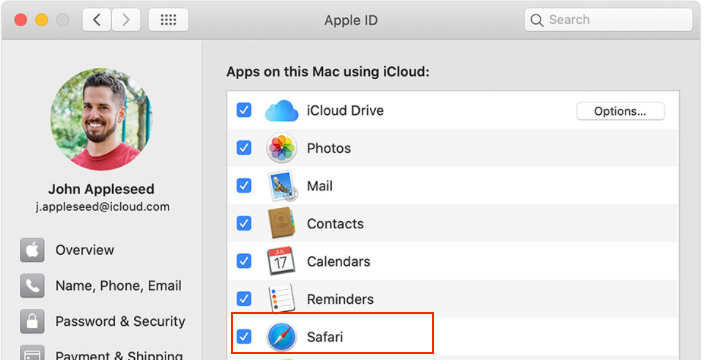Click the Calendars app icon
Image resolution: width=710 pixels, height=360 pixels.
tap(281, 261)
